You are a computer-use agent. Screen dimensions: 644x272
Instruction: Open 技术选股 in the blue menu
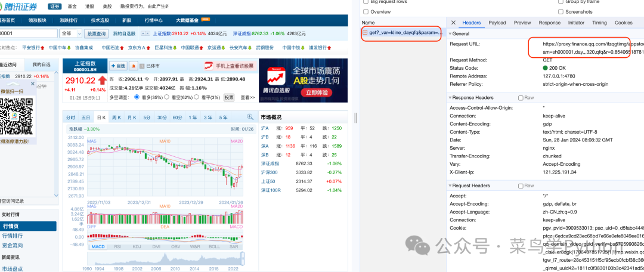[x=100, y=20]
